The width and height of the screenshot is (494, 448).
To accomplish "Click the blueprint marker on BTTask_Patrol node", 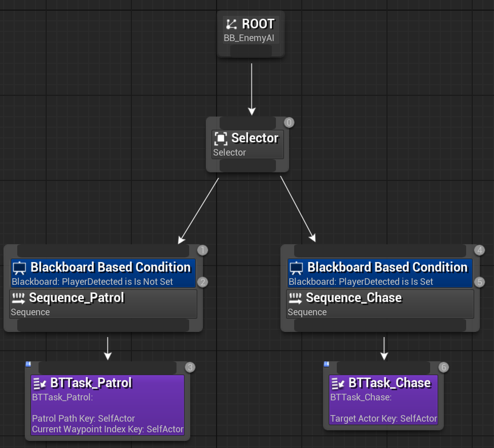I will pyautogui.click(x=28, y=364).
